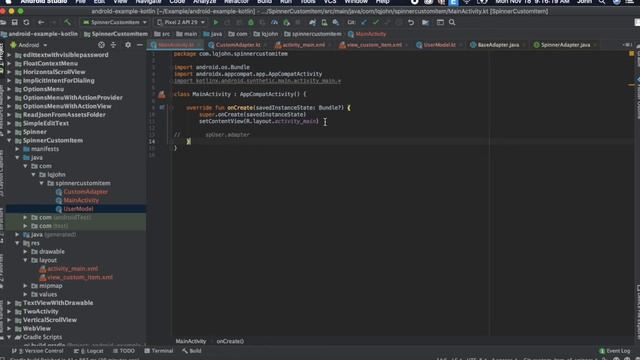The height and width of the screenshot is (360, 640).
Task: Open the Refactor menu
Action: tap(236, 2)
